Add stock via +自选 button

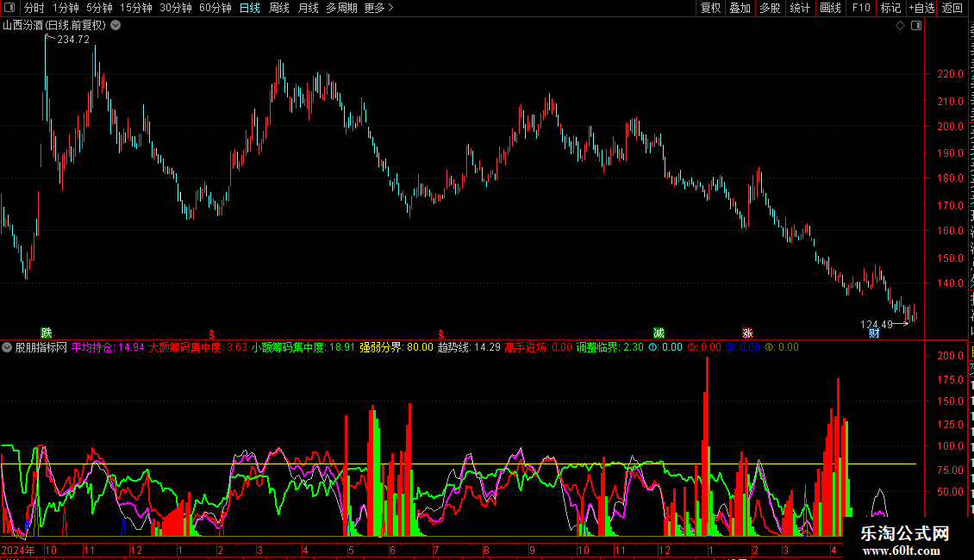click(x=921, y=8)
